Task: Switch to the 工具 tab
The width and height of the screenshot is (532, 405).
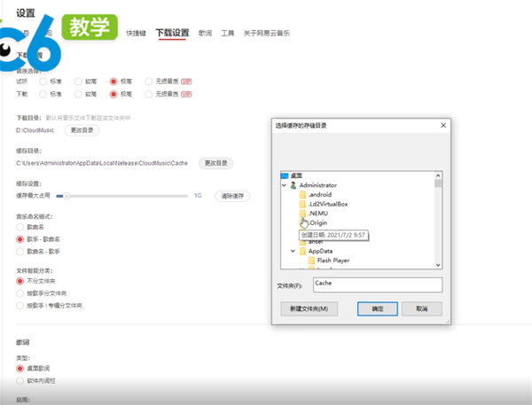Action: click(x=228, y=34)
